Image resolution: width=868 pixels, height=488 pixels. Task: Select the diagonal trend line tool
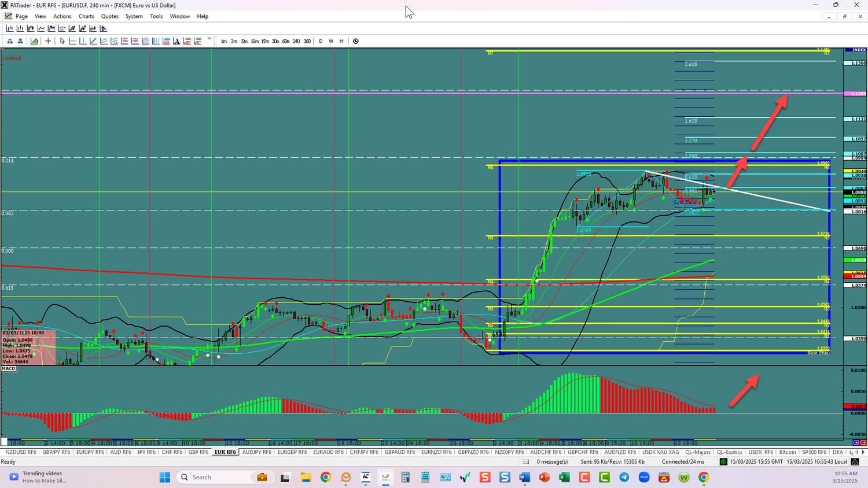pyautogui.click(x=93, y=41)
